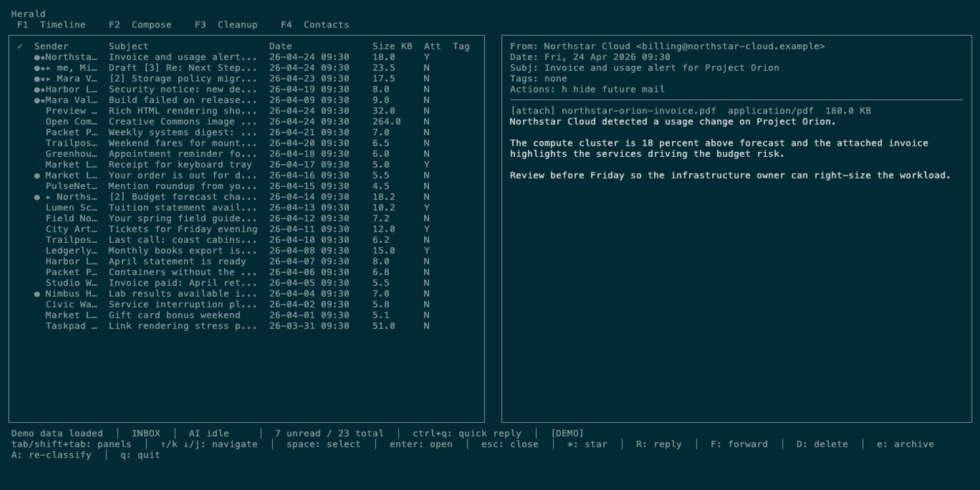Viewport: 980px width, 490px height.
Task: Click the unread dot on 'Your order is out' row
Action: pyautogui.click(x=37, y=176)
